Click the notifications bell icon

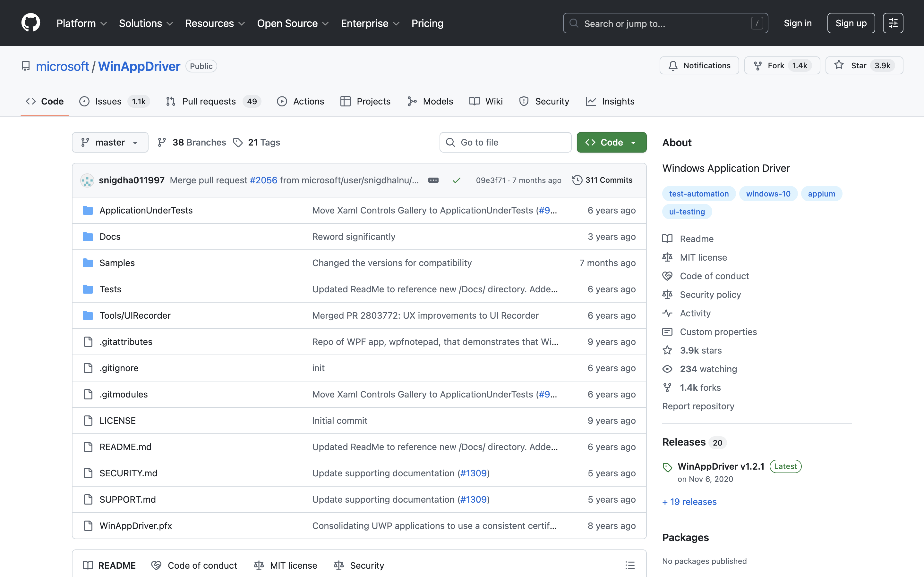click(673, 65)
